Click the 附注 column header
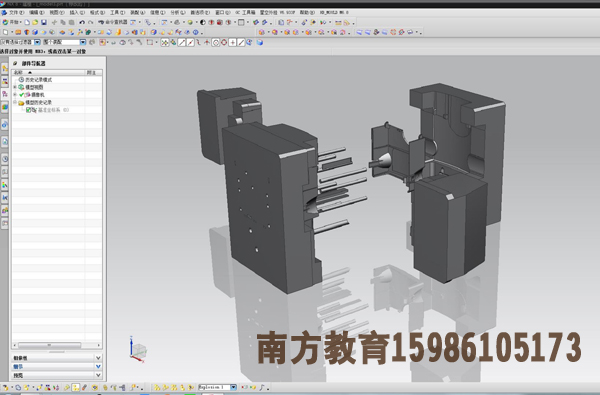 [93, 72]
